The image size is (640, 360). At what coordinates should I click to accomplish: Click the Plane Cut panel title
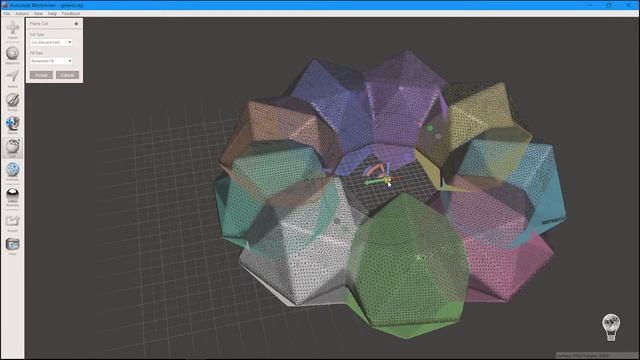point(39,24)
